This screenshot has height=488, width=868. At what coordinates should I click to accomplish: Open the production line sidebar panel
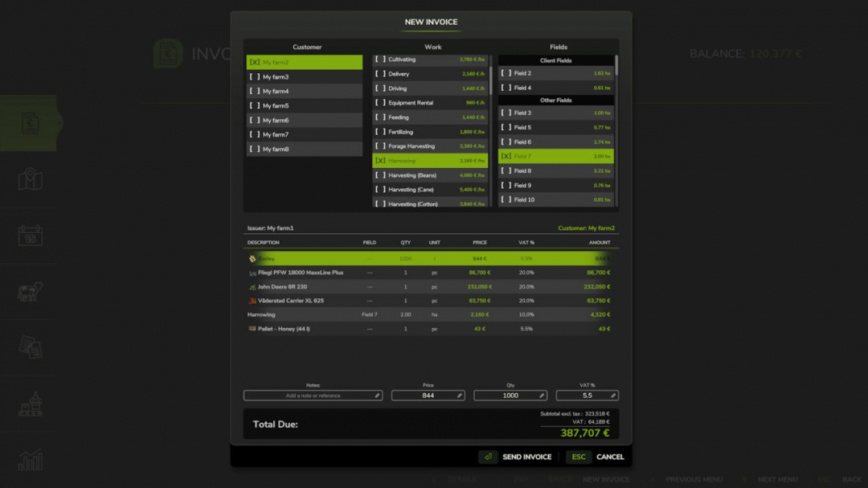pyautogui.click(x=30, y=404)
